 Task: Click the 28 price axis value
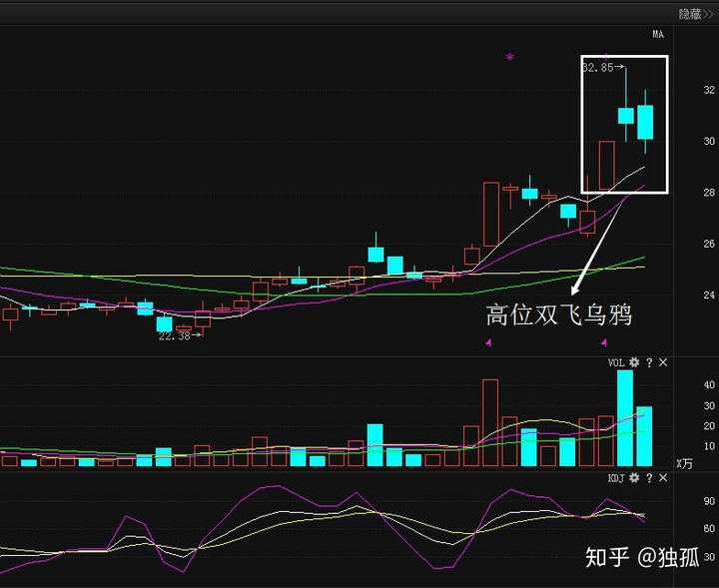(x=709, y=193)
